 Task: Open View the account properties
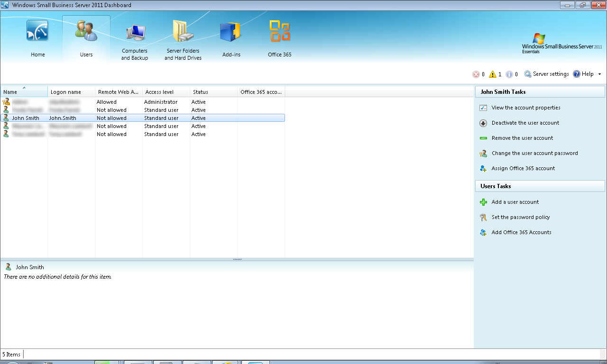pyautogui.click(x=526, y=108)
